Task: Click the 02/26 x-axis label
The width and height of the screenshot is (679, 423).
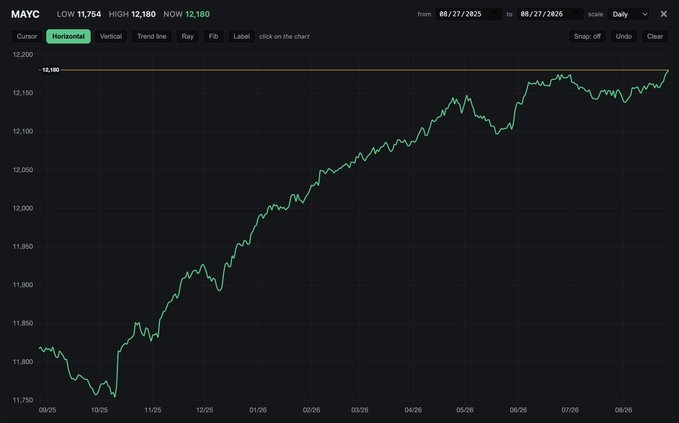Action: [311, 410]
